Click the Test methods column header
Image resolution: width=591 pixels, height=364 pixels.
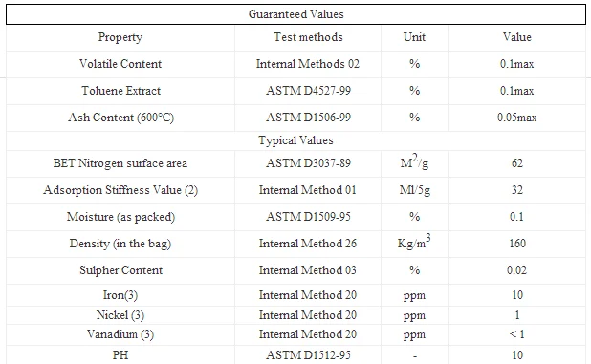point(308,37)
